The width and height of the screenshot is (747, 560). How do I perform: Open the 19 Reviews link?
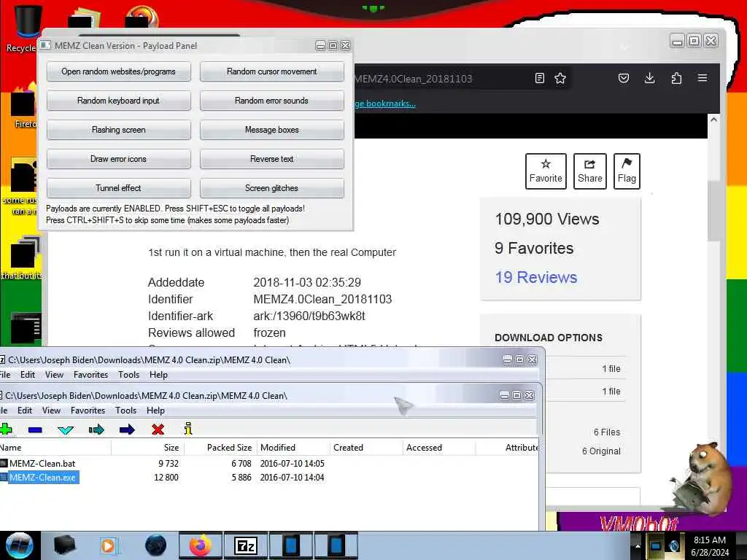click(536, 277)
